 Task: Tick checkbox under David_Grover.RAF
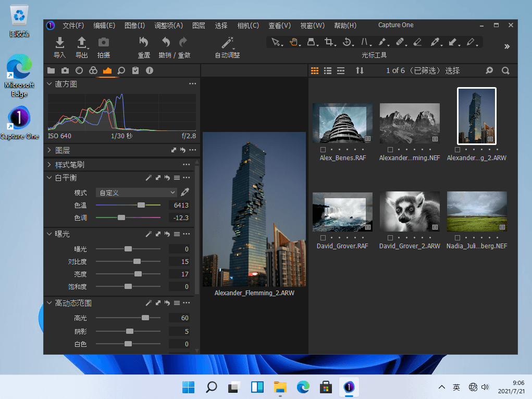coord(323,238)
